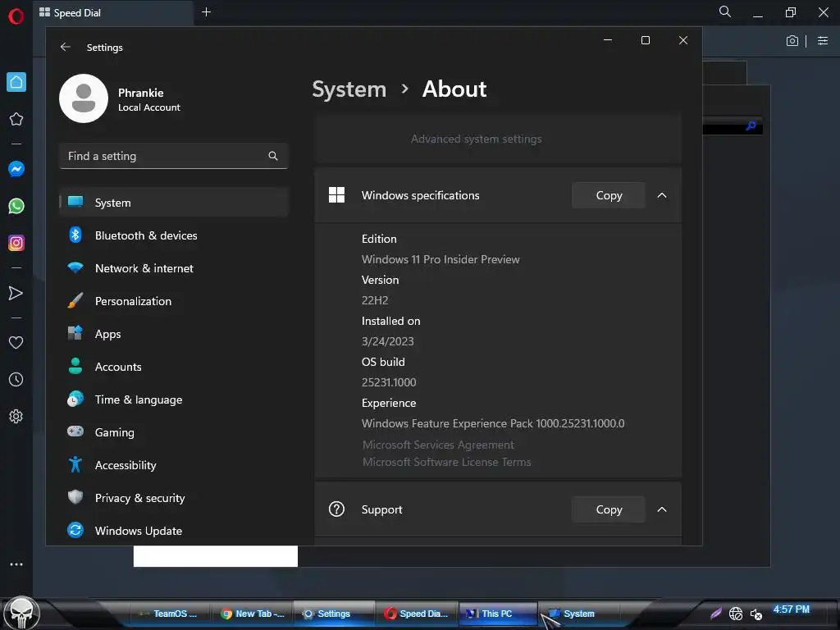Open Opera sidebar home icon
Image resolution: width=840 pixels, height=630 pixels.
pos(16,82)
